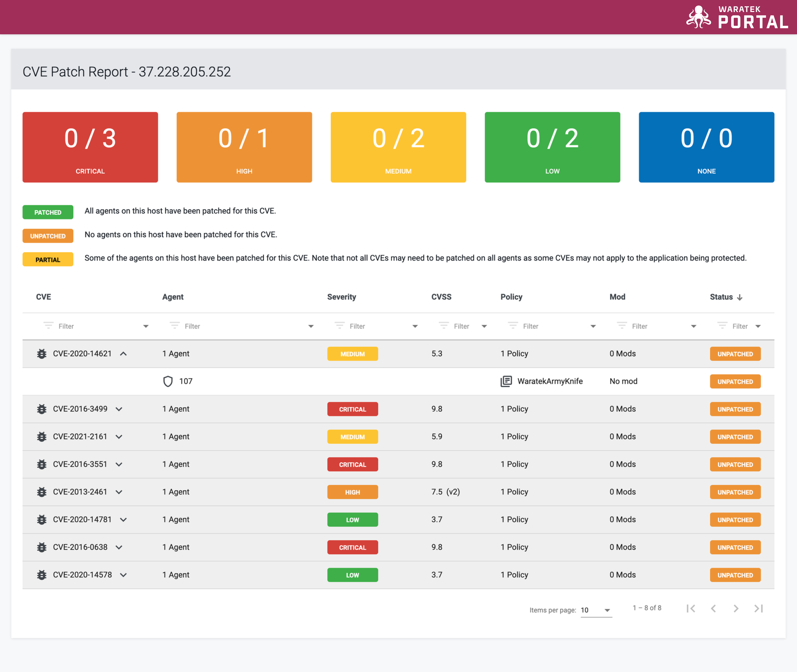This screenshot has height=672, width=797.
Task: Go to the next page of results
Action: (736, 608)
